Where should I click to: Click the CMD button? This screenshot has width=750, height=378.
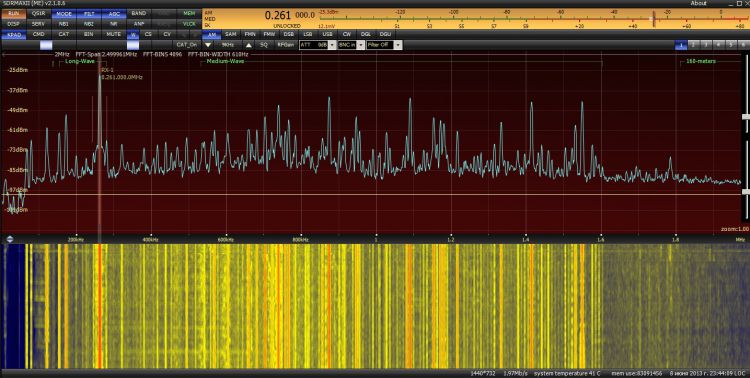point(39,34)
